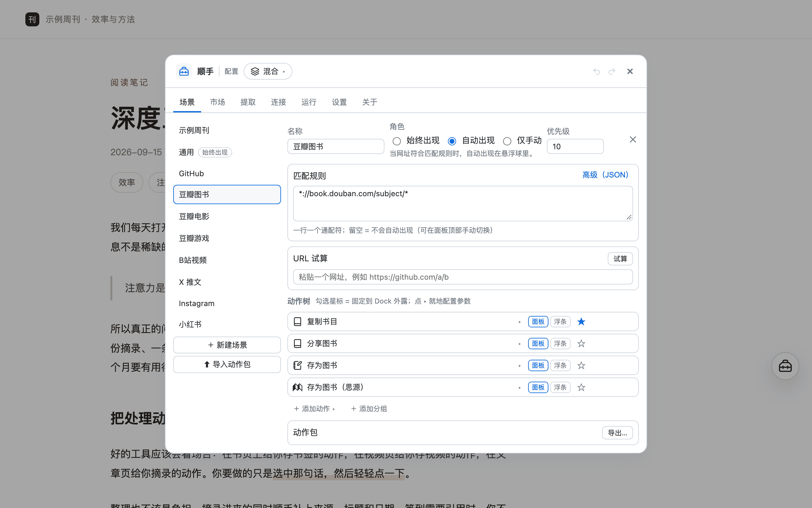
Task: Click the book icon of 分享图书
Action: tap(297, 343)
